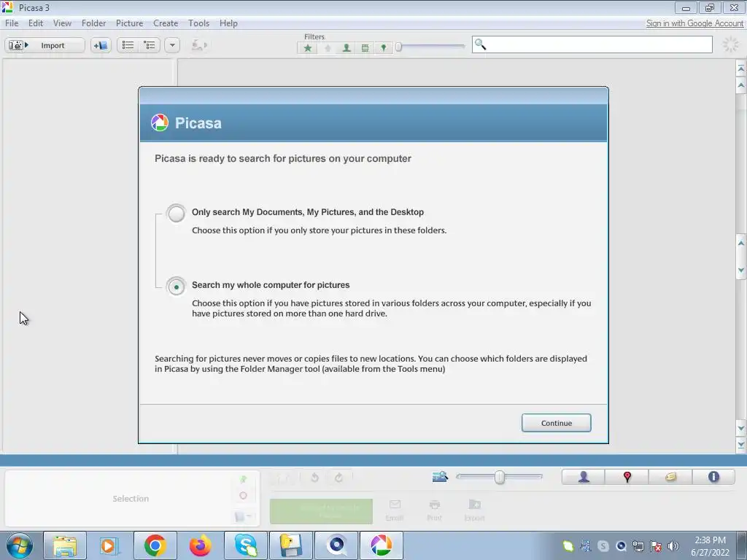This screenshot has height=560, width=747.
Task: Click inside the search box
Action: (x=592, y=44)
